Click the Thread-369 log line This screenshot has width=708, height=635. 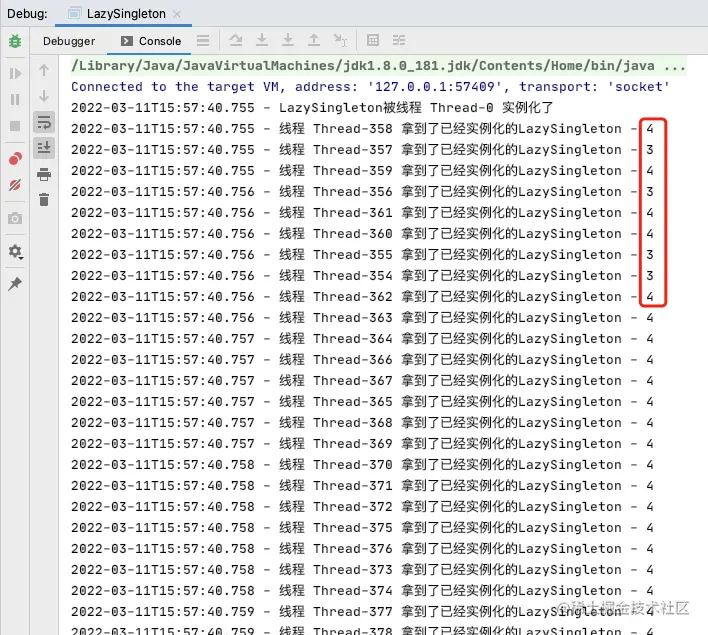tap(363, 444)
